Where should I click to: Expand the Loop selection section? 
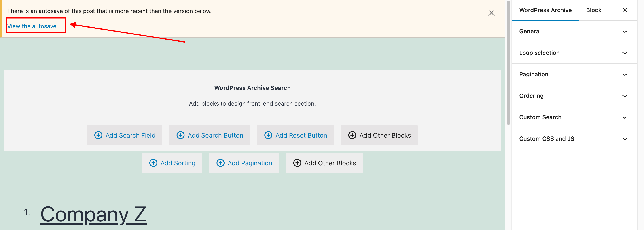[574, 53]
